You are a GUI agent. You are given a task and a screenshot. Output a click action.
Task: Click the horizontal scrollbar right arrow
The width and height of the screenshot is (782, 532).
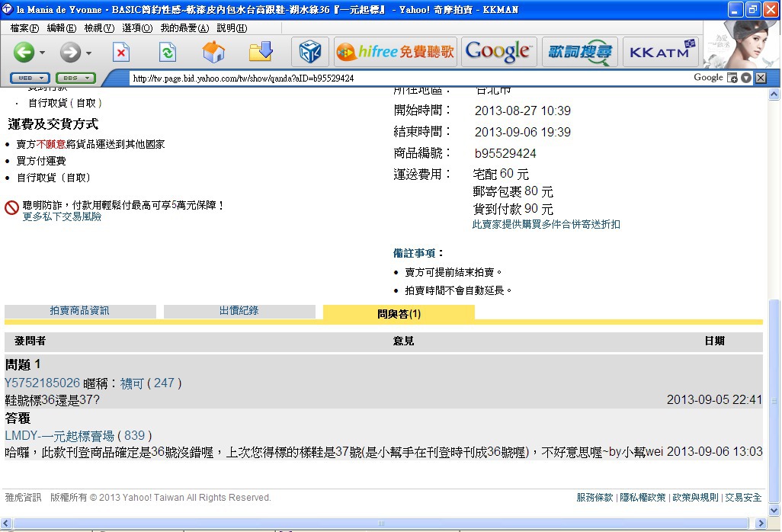coord(761,523)
